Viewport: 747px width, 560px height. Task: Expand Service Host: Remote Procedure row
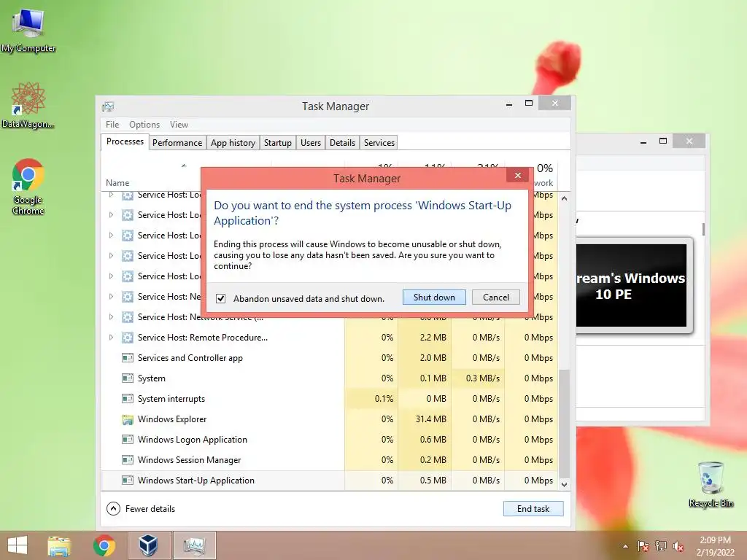pos(111,338)
